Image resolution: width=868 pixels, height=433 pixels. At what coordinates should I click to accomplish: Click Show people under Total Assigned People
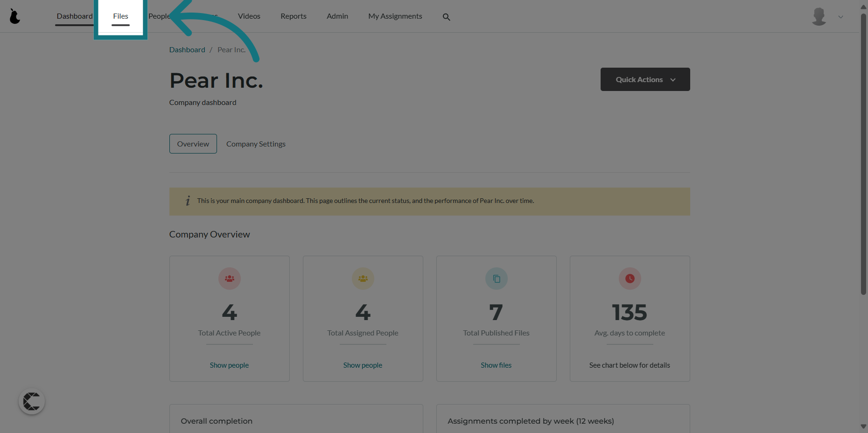coord(363,365)
